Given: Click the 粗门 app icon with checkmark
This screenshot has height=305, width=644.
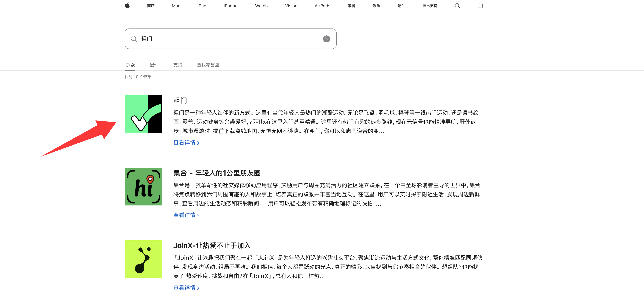Looking at the screenshot, I should [144, 114].
